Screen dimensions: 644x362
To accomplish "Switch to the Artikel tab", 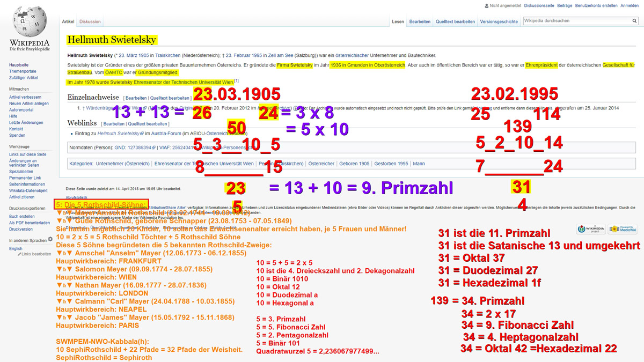I will click(x=68, y=21).
